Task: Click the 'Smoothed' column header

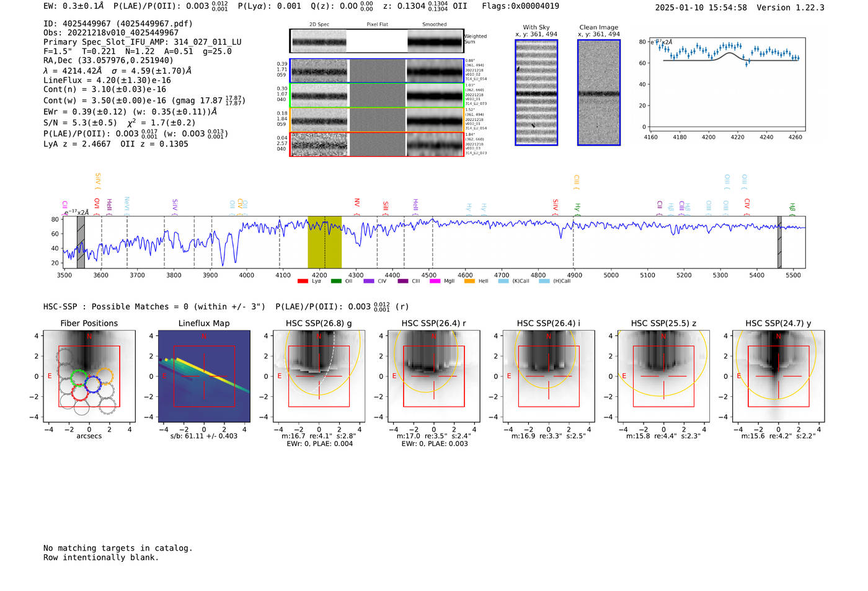Action: (435, 25)
